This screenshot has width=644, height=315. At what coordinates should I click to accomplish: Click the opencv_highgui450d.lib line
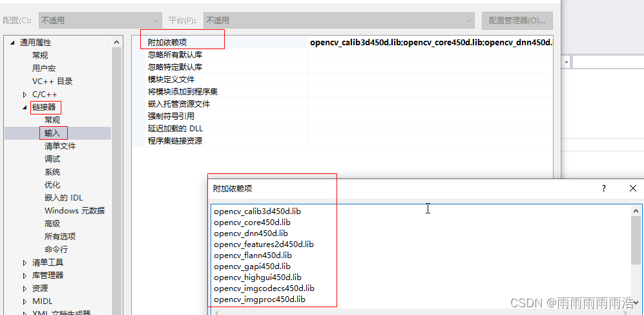[258, 277]
